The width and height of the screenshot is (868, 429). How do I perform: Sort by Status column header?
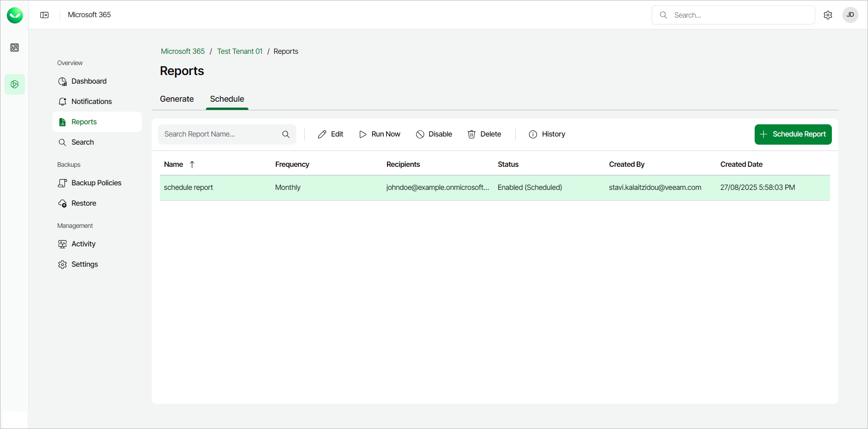coord(508,165)
